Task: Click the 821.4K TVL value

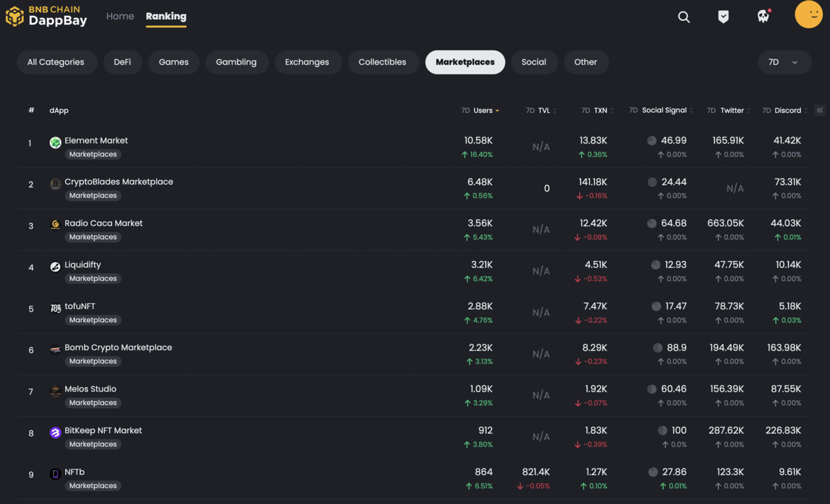Action: (536, 472)
